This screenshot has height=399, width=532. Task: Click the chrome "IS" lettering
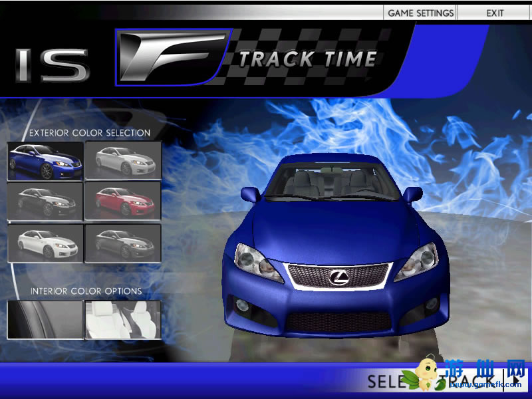(53, 65)
